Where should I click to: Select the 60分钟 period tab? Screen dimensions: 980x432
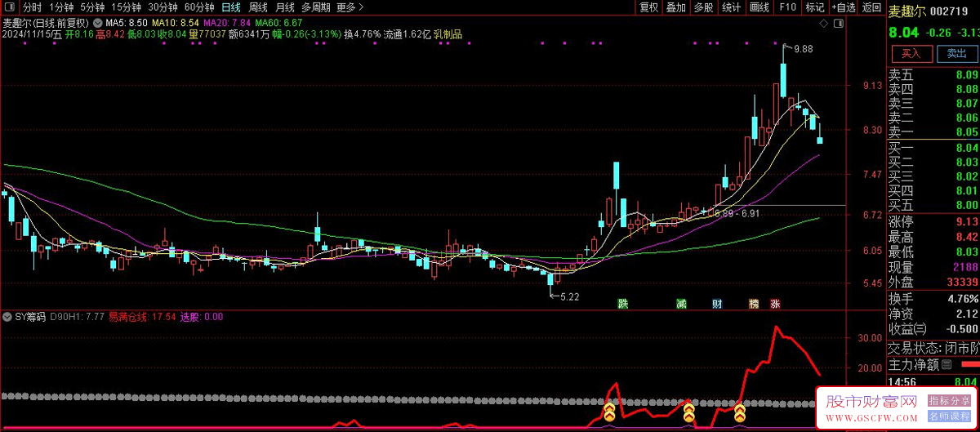tap(199, 7)
